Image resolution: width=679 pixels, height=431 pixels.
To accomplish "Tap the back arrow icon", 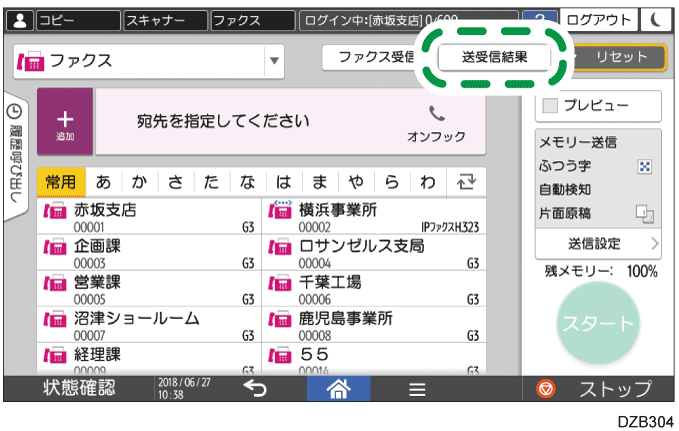I will tap(255, 389).
